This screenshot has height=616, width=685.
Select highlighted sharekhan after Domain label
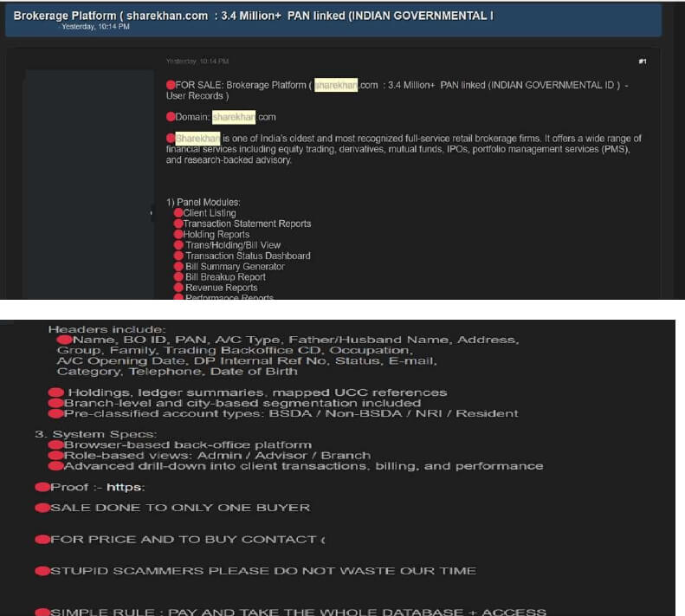tap(234, 117)
